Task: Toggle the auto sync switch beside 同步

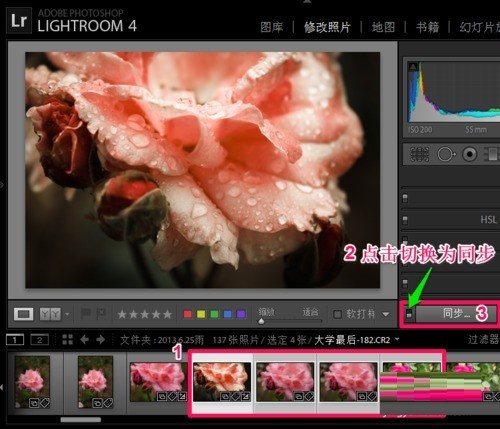Action: pyautogui.click(x=409, y=313)
